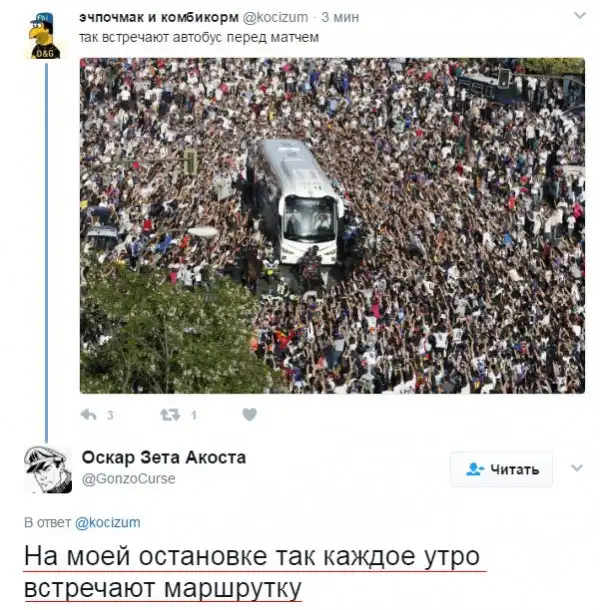
Task: Click the retweet icon under the photo
Action: pos(170,415)
